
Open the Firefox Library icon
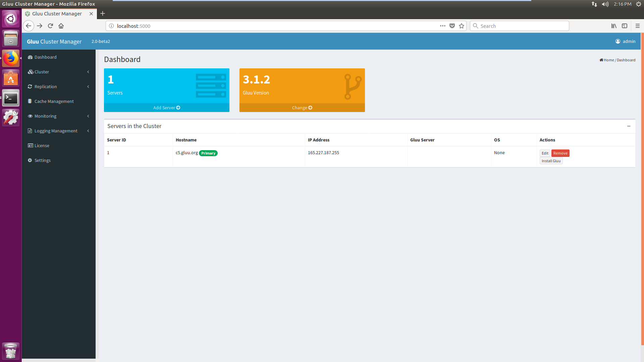614,26
